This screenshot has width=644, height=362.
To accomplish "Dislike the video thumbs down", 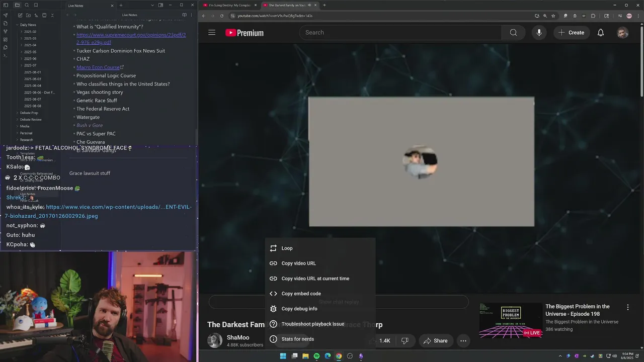I will click(405, 341).
